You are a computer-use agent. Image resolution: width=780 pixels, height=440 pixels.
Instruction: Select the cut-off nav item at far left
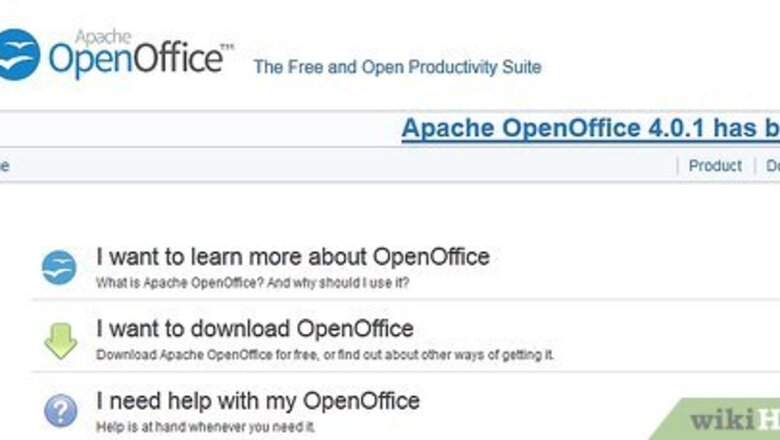coord(4,166)
